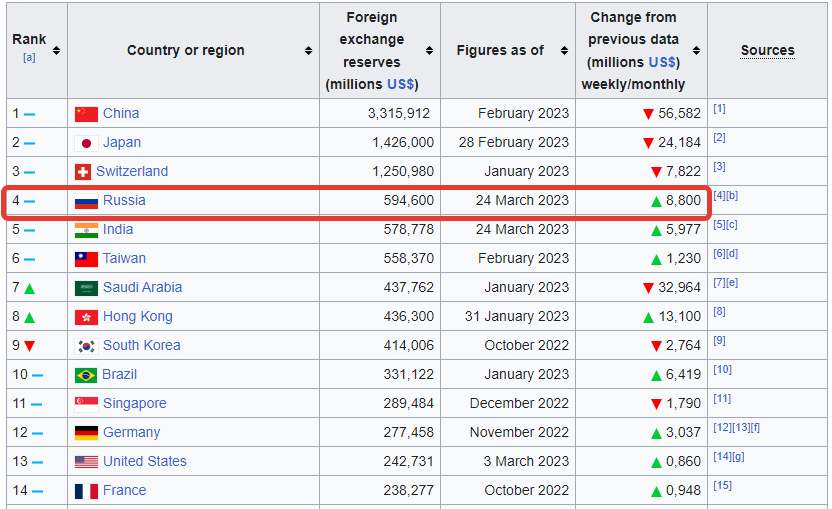Click the Singapore flag icon
The height and width of the screenshot is (509, 832).
[x=86, y=404]
